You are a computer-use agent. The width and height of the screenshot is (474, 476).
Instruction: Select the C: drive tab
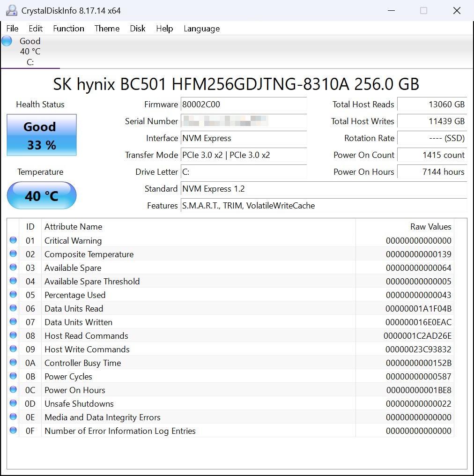pyautogui.click(x=30, y=51)
